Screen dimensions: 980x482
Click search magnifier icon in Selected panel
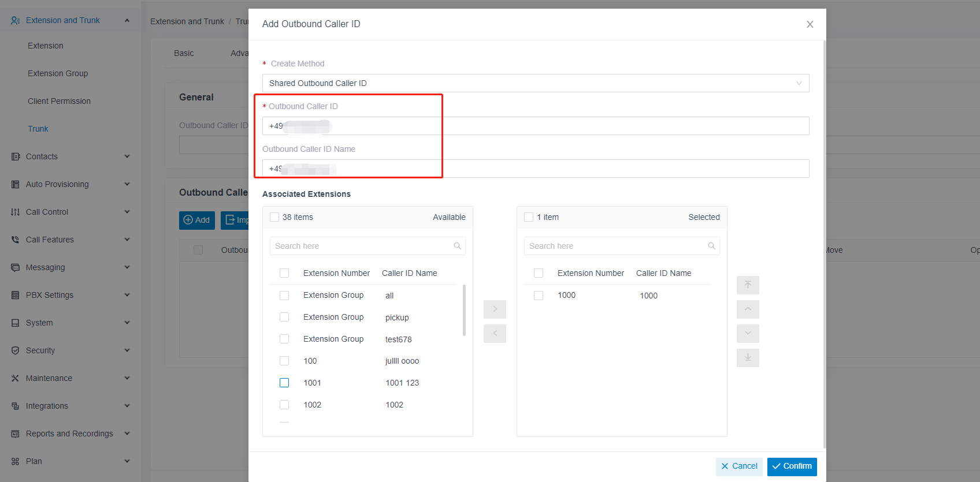tap(711, 246)
